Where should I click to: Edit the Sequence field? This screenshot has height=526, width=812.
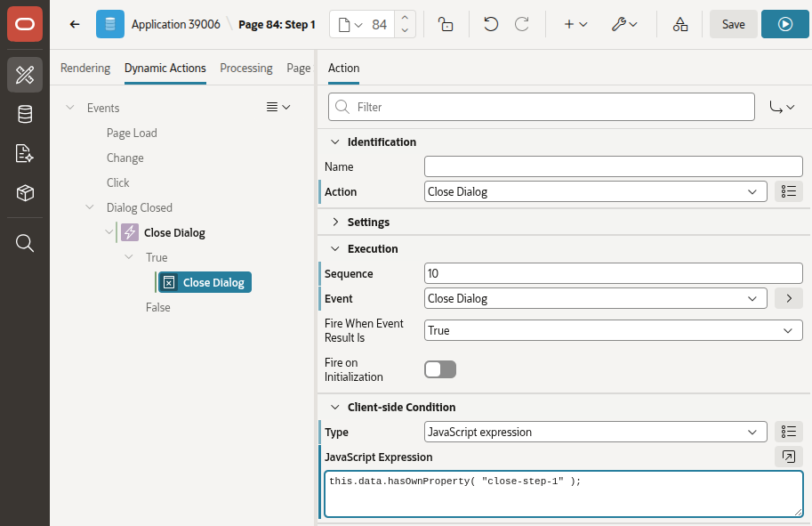613,273
